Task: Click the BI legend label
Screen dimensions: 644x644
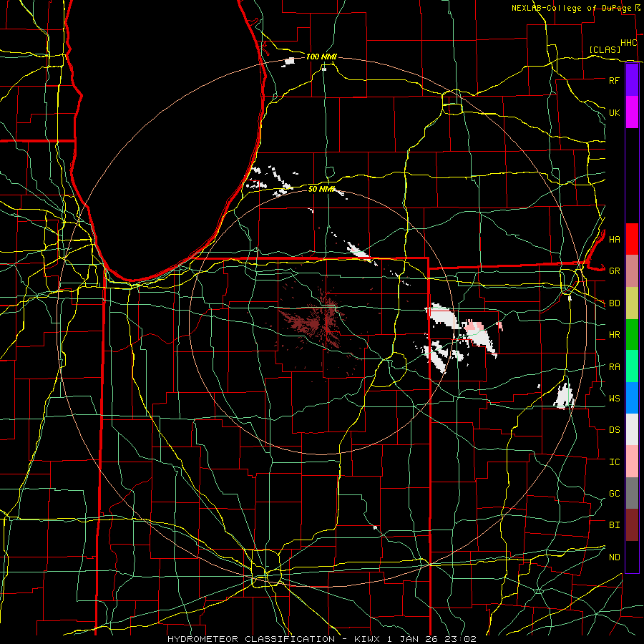Action: [x=615, y=525]
